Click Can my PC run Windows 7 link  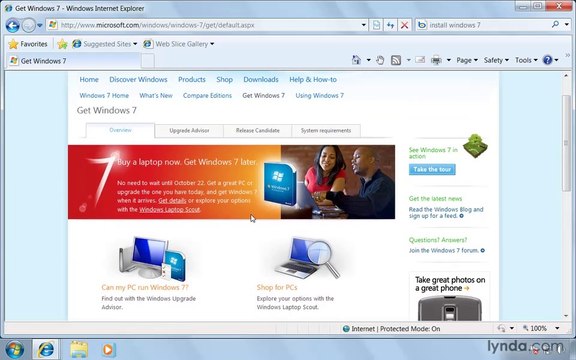click(x=145, y=287)
